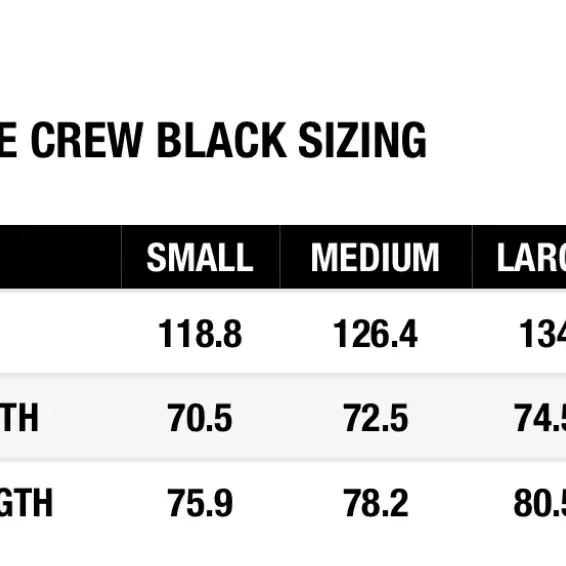Image resolution: width=566 pixels, height=566 pixels.
Task: Click the word SIZING in the title
Action: [362, 140]
